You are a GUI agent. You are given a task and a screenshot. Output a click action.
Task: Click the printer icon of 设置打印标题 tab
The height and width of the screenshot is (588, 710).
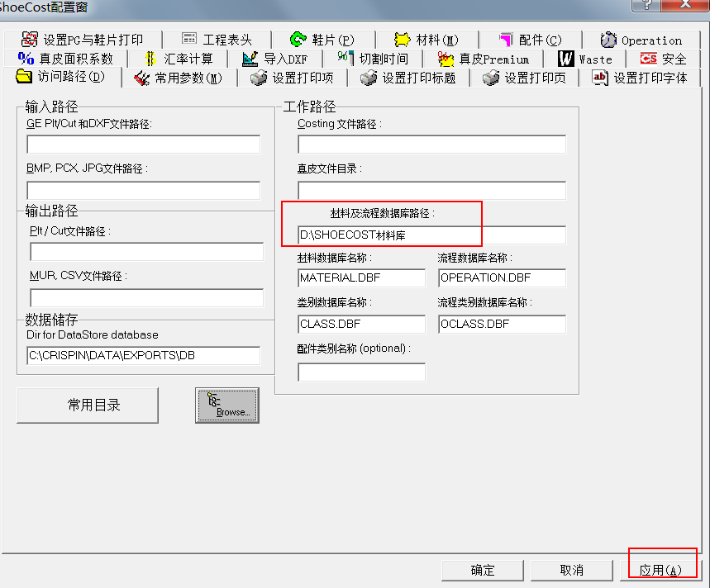coord(369,78)
